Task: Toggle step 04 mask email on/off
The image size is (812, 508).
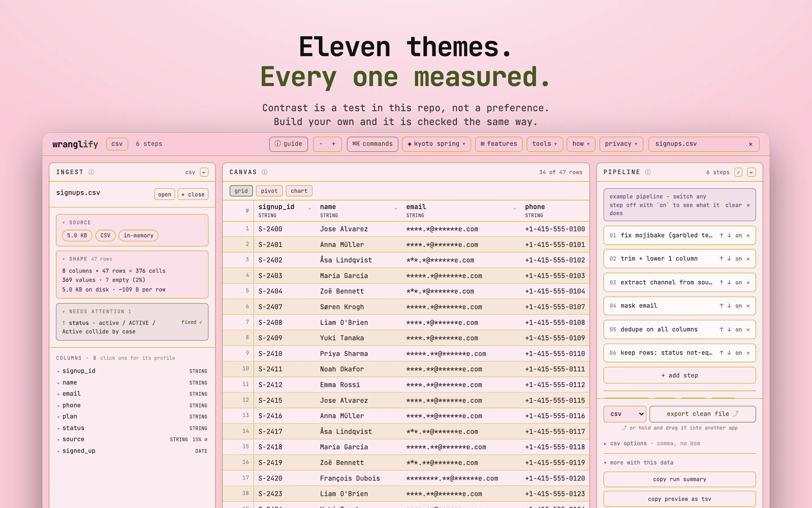Action: click(x=738, y=306)
